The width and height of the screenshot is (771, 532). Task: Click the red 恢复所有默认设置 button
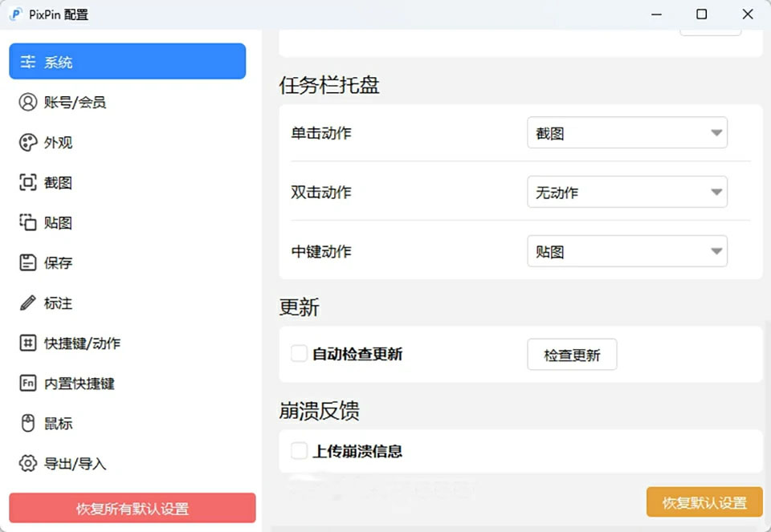click(133, 508)
